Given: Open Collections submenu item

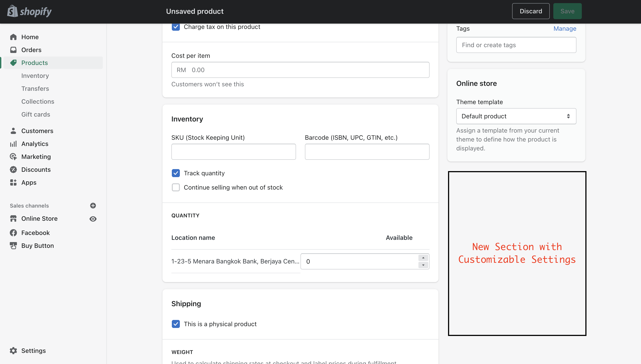Looking at the screenshot, I should pos(38,101).
